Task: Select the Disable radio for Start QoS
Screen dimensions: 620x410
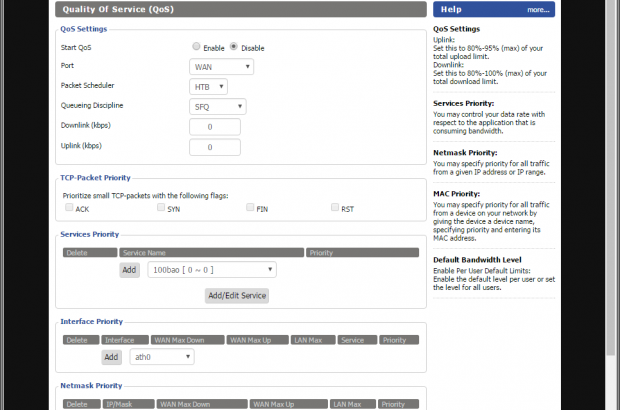Action: tap(234, 47)
